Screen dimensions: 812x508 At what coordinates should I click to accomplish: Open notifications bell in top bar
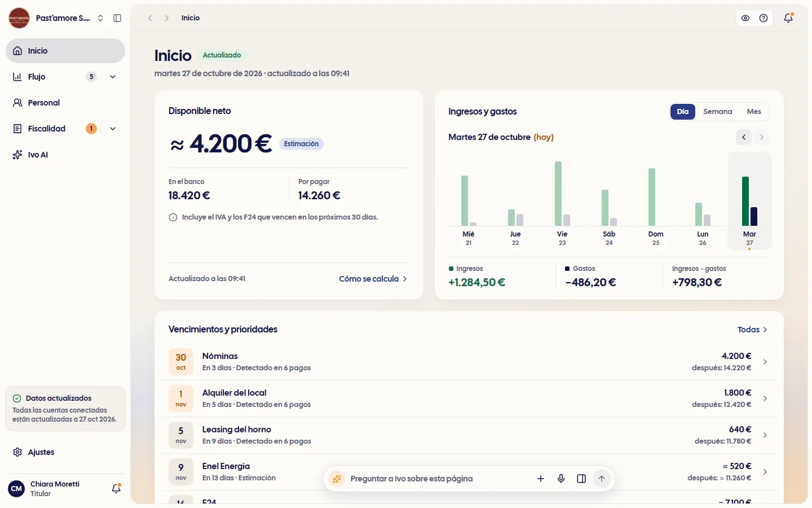pyautogui.click(x=788, y=18)
